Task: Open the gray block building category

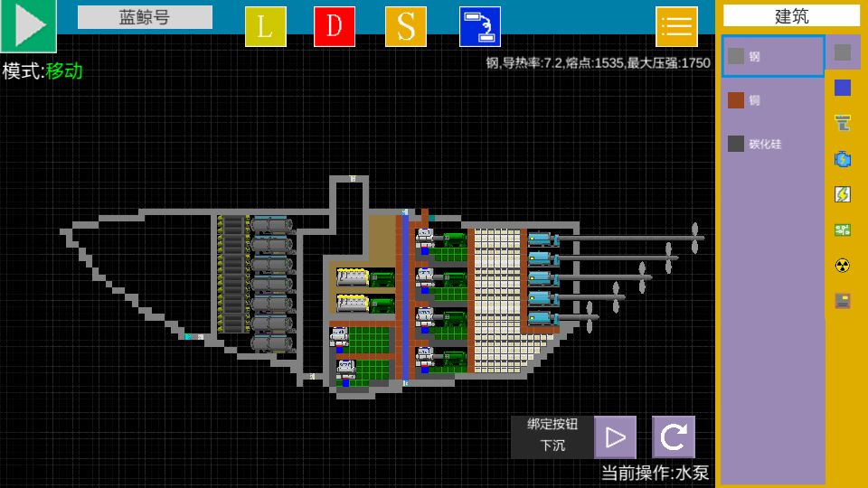Action: coord(843,52)
